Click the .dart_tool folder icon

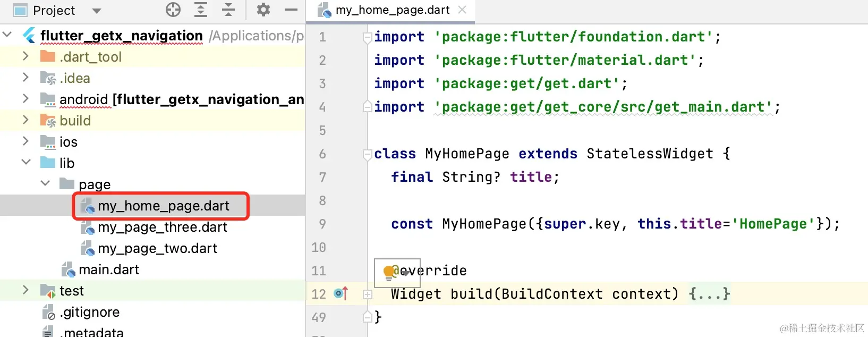tap(48, 56)
